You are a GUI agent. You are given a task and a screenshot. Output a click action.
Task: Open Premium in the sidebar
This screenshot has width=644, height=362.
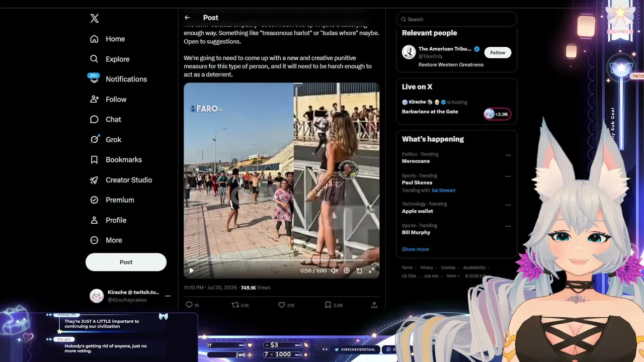tap(112, 200)
